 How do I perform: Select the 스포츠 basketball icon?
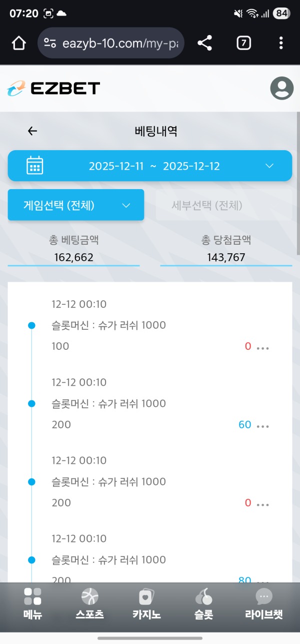pyautogui.click(x=89, y=599)
